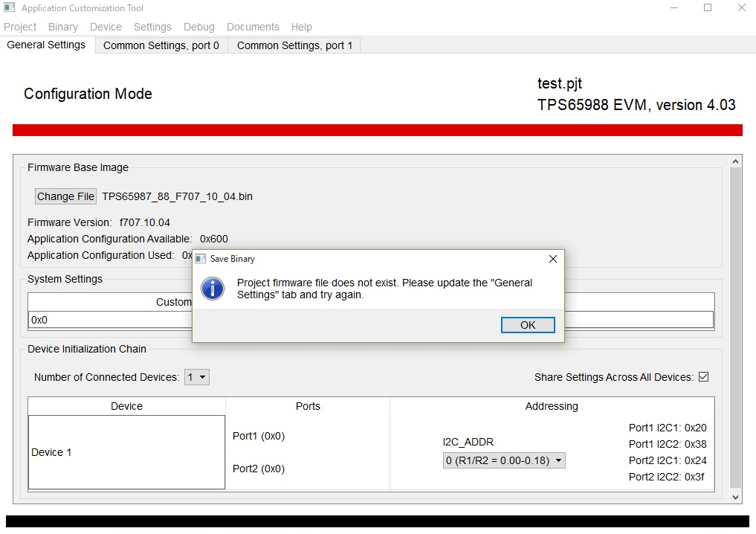Click the Ports column header
The image size is (756, 534).
(308, 406)
